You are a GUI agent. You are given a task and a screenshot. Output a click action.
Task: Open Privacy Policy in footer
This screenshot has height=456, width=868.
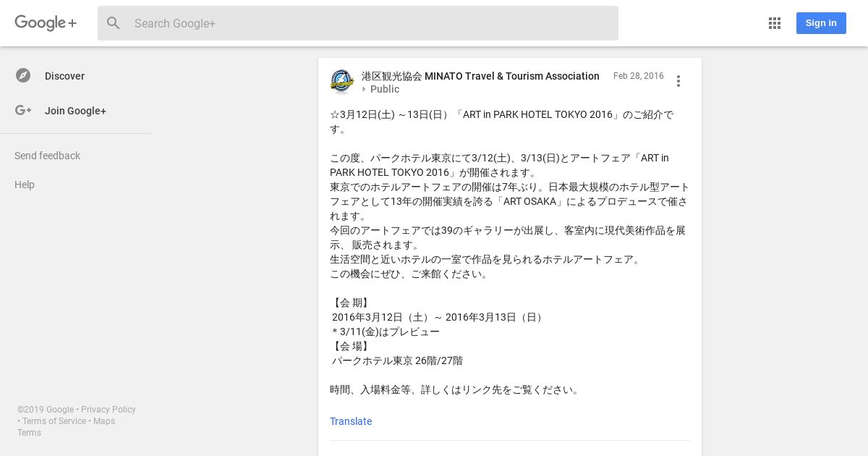[109, 410]
